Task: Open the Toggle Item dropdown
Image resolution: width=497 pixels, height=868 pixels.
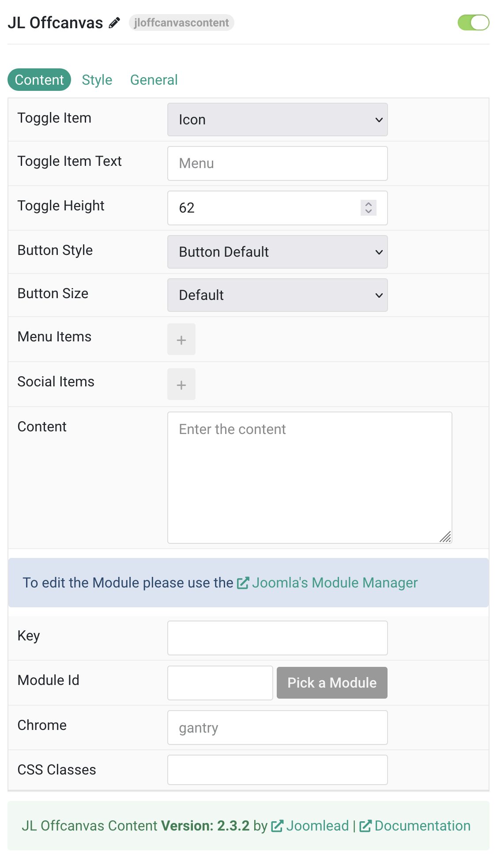Action: (x=278, y=120)
